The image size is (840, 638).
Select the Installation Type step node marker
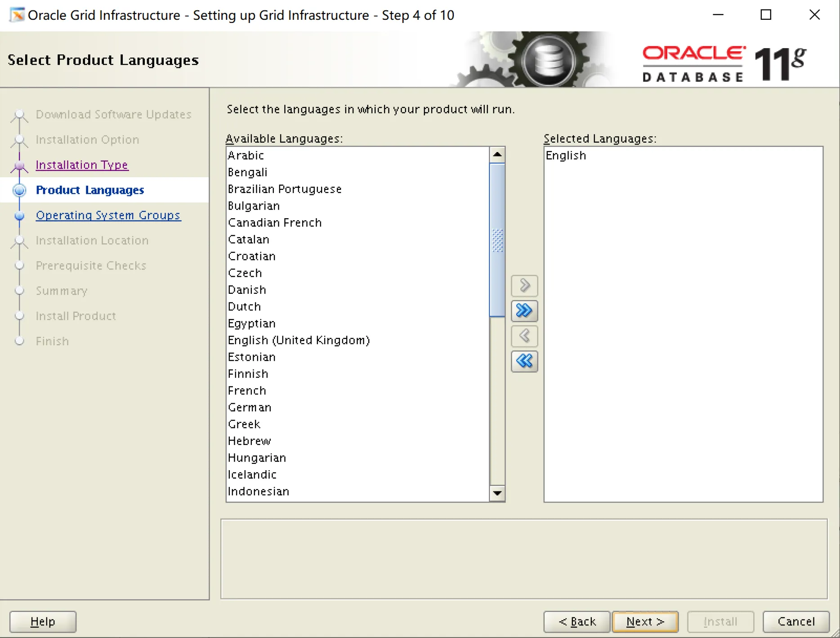click(x=19, y=165)
